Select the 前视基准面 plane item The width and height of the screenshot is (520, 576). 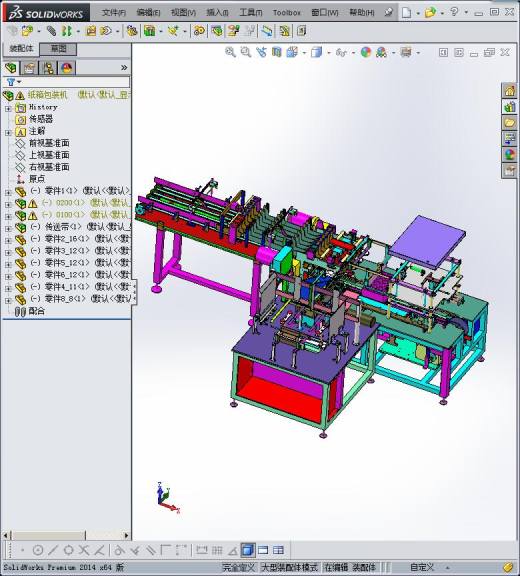click(49, 143)
